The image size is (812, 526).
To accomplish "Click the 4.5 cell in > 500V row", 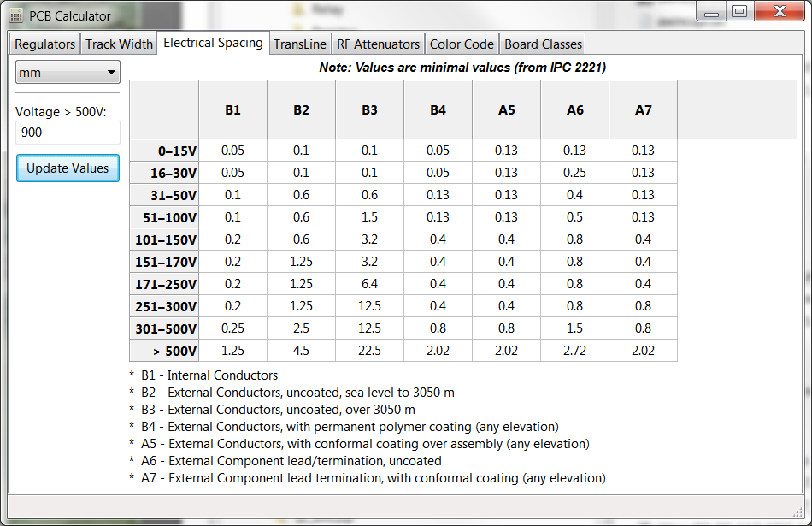I will pyautogui.click(x=301, y=351).
